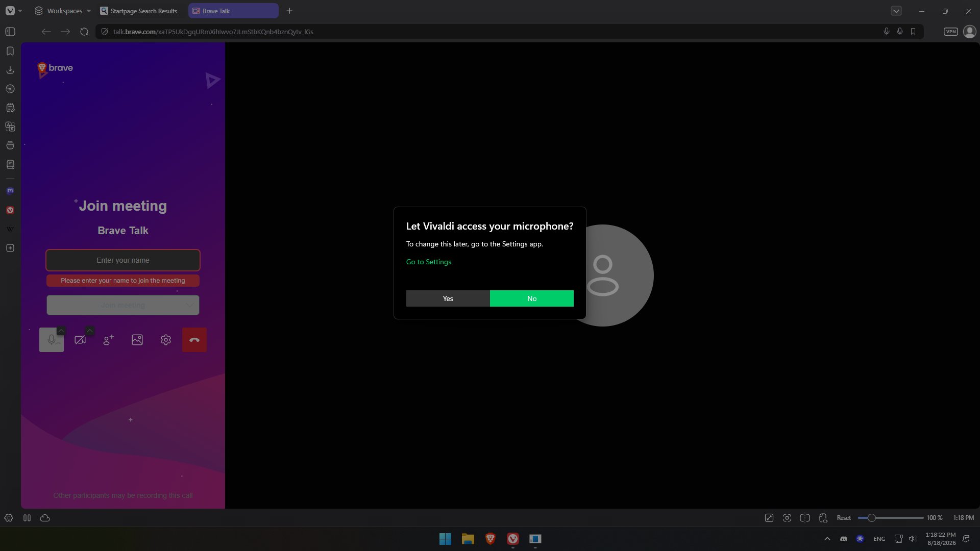Reload the current page
This screenshot has width=980, height=551.
(x=84, y=32)
